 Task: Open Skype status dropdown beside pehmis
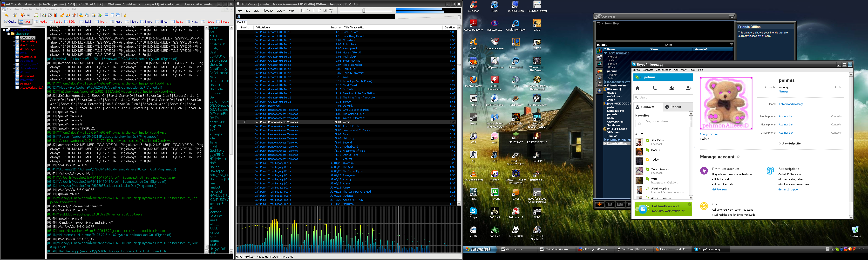pyautogui.click(x=641, y=77)
